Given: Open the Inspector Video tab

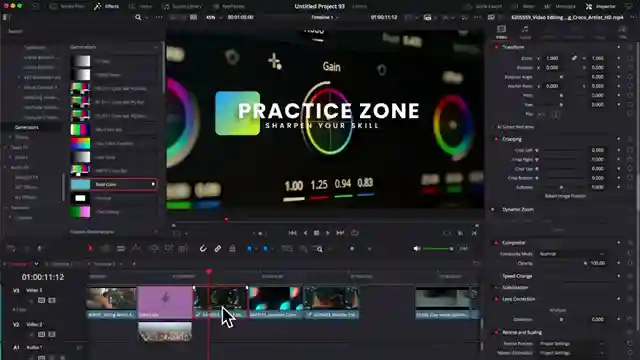Looking at the screenshot, I should click(x=501, y=32).
